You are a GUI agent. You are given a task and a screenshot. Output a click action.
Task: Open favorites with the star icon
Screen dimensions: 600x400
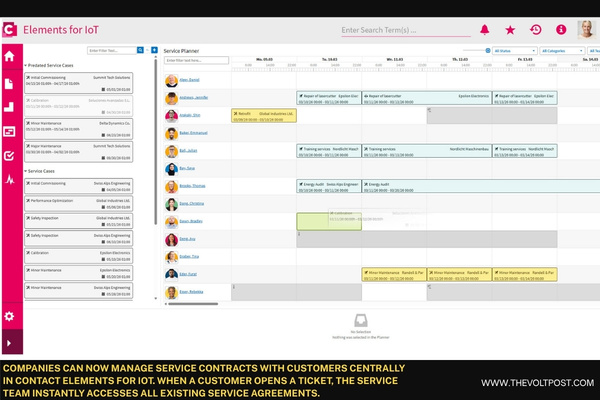[x=510, y=30]
